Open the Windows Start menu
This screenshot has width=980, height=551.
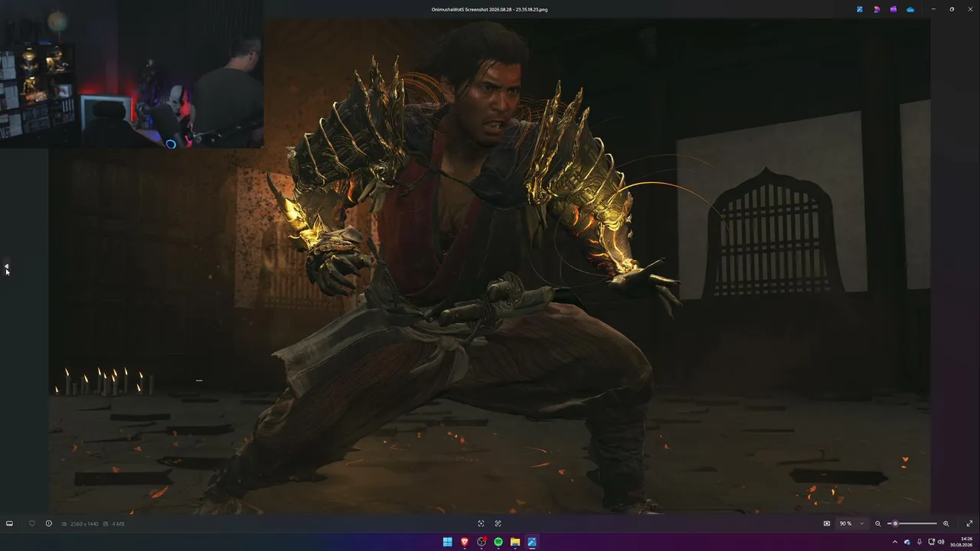(x=448, y=542)
